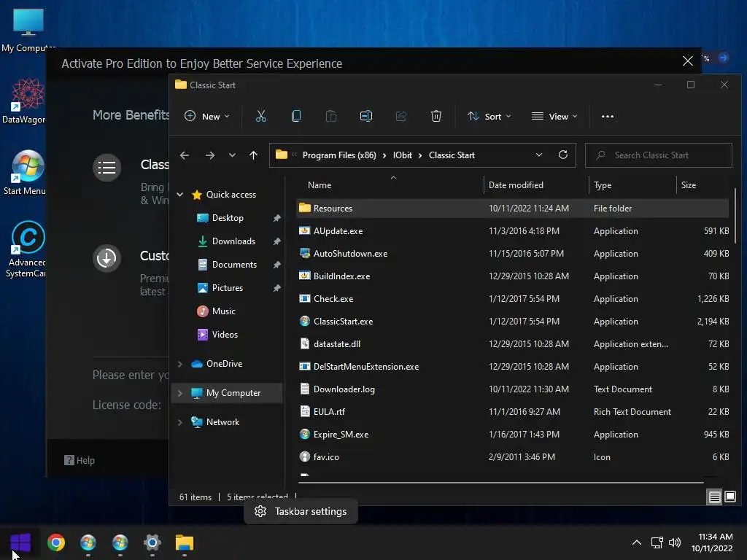Viewport: 747px width, 560px height.
Task: Select ClassicStart.exe in file list
Action: click(513, 322)
